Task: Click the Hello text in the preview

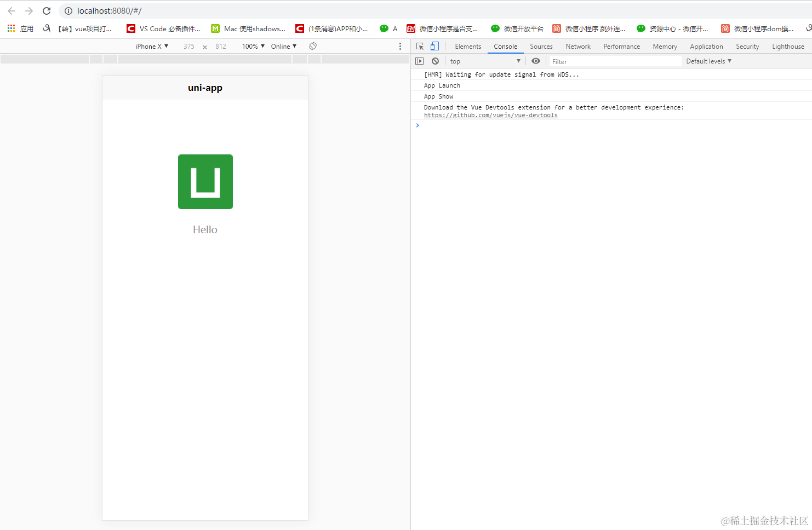Action: 205,230
